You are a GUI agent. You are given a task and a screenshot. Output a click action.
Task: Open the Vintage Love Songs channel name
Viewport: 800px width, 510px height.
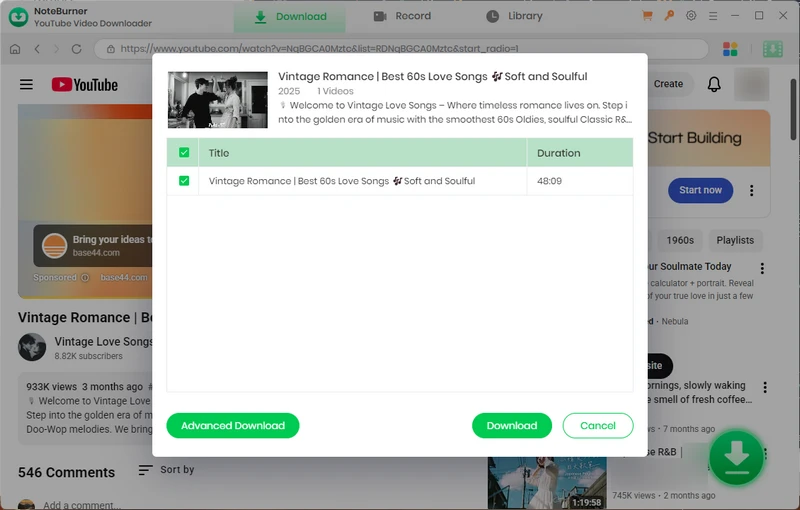tap(104, 342)
